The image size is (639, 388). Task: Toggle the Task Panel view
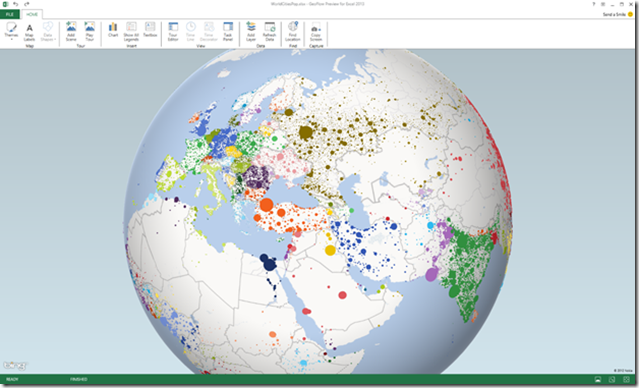click(228, 31)
